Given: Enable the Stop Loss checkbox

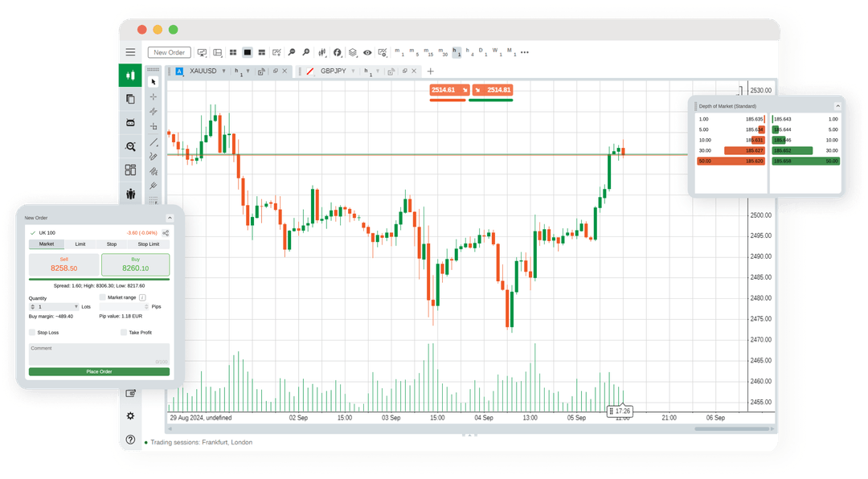Looking at the screenshot, I should (32, 332).
